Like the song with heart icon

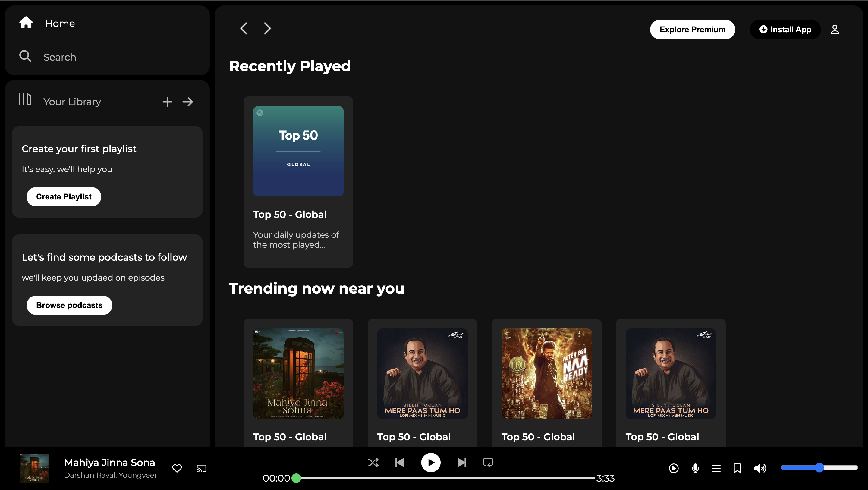point(177,468)
